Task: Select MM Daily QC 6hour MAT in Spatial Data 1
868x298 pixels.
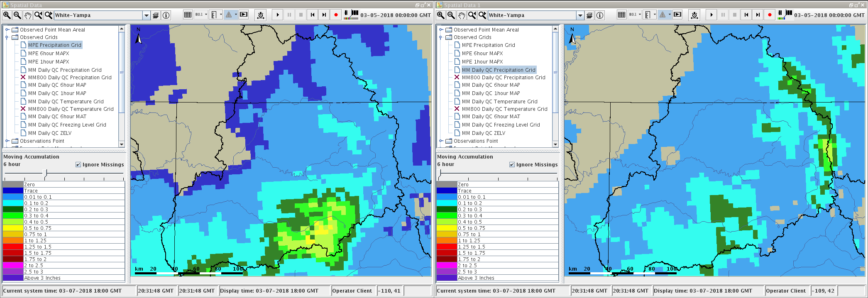Action: click(x=491, y=117)
